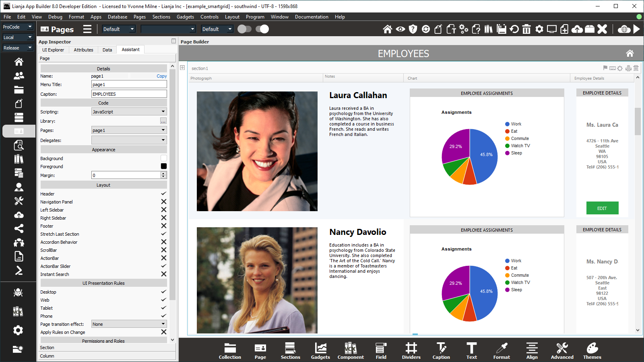Image resolution: width=644 pixels, height=362 pixels.
Task: Expand the Page transition effect dropdown
Action: (129, 324)
